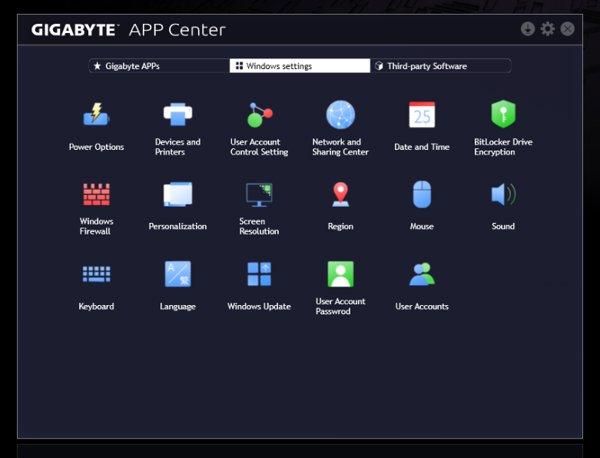Open Network and Sharing Center icon

point(341,114)
